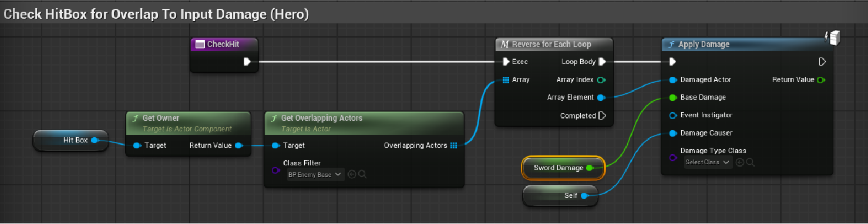Click the Event Instigator input pin
Viewport: 868px width, 224px height.
click(673, 115)
